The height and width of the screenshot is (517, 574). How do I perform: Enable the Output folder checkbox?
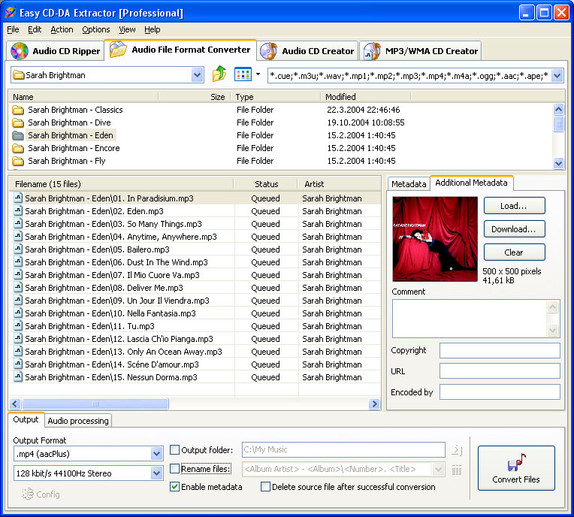pyautogui.click(x=175, y=450)
